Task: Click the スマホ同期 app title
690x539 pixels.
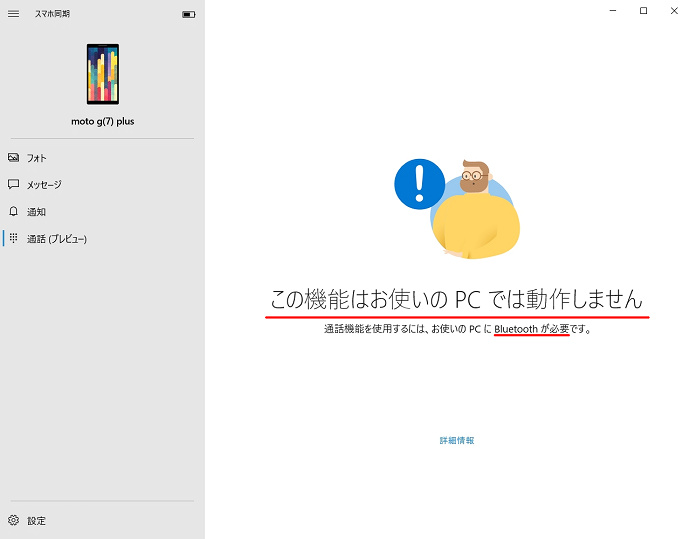Action: [52, 14]
